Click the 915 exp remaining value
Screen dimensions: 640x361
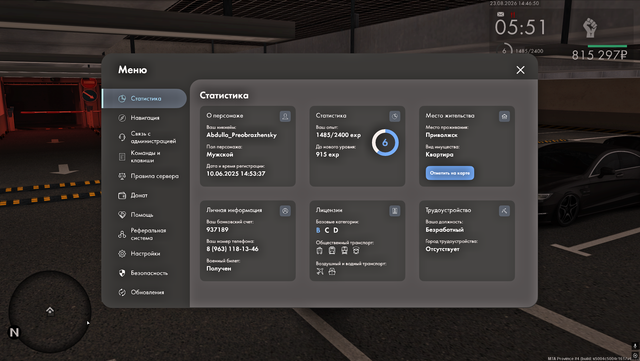pyautogui.click(x=327, y=154)
